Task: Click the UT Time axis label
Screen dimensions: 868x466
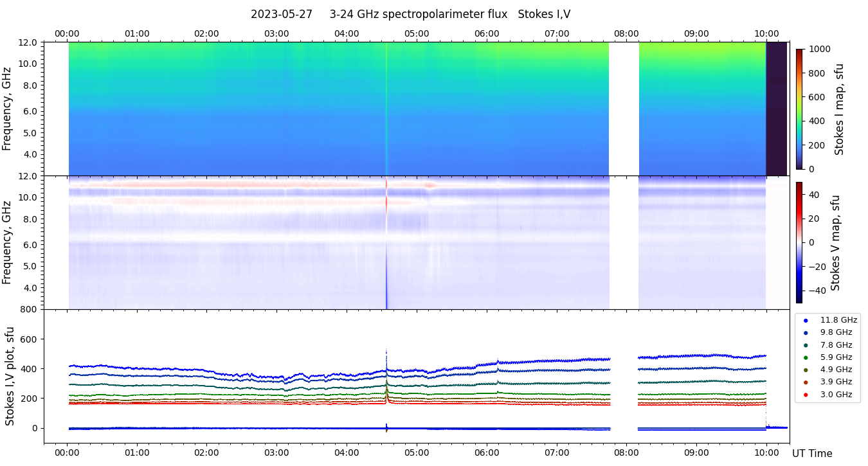Action: 812,453
